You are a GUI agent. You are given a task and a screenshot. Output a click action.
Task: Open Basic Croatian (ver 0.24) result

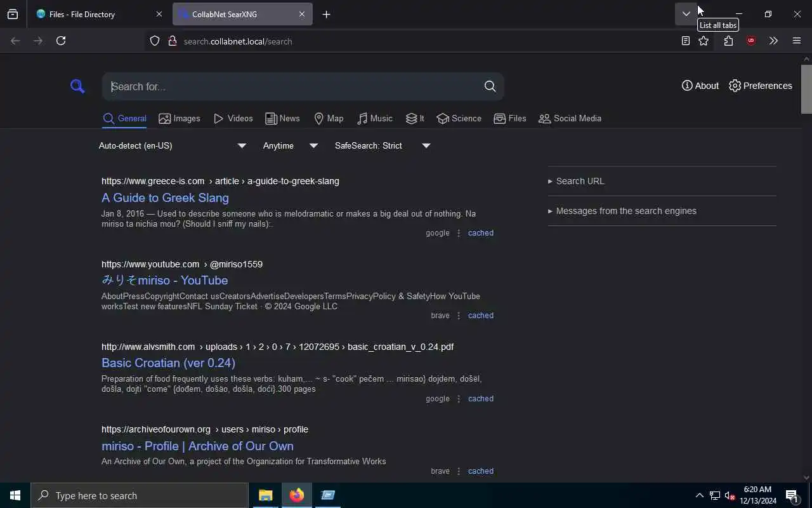click(168, 363)
